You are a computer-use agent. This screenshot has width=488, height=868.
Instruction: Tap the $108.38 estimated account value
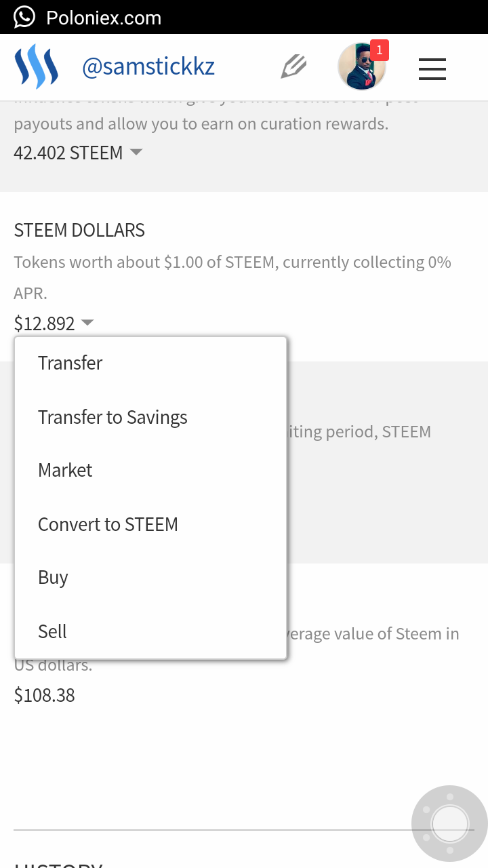45,695
